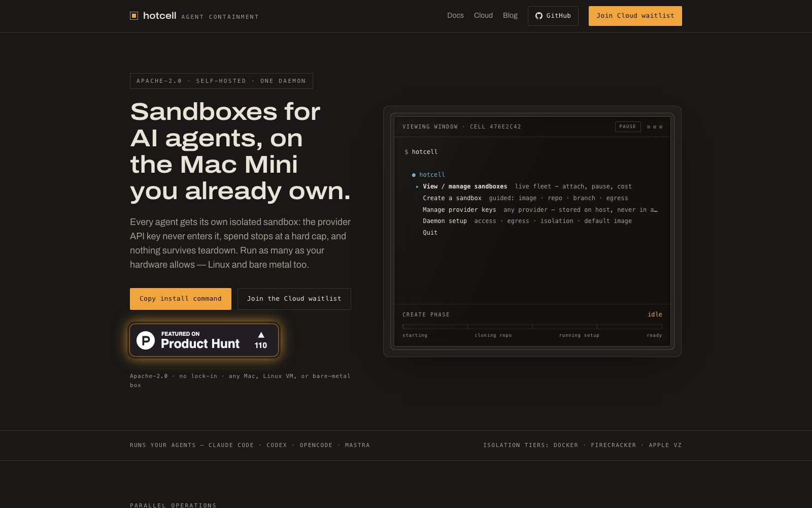This screenshot has height=508, width=812.
Task: Click the GitHub octocat icon
Action: pyautogui.click(x=539, y=16)
